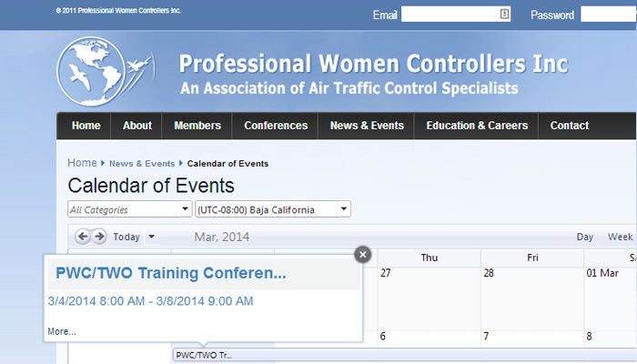The width and height of the screenshot is (637, 364).
Task: Click the previous month arrow button
Action: 83,237
